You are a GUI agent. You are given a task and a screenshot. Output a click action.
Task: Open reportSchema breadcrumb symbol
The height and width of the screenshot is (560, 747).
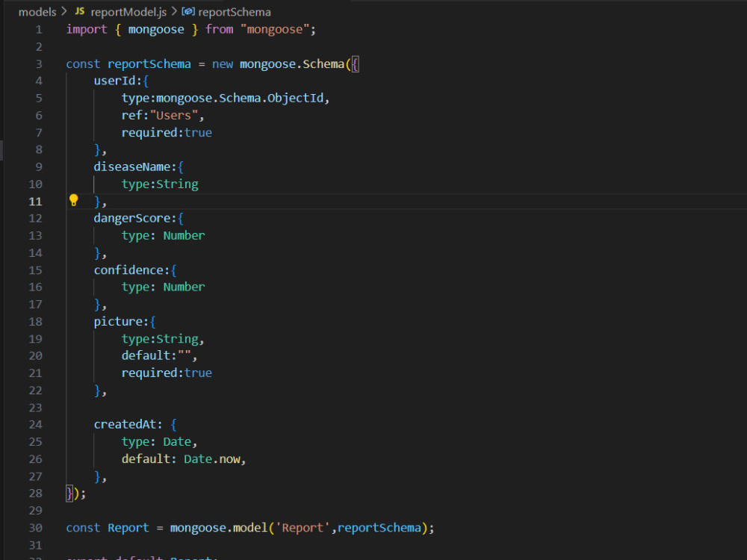point(235,12)
